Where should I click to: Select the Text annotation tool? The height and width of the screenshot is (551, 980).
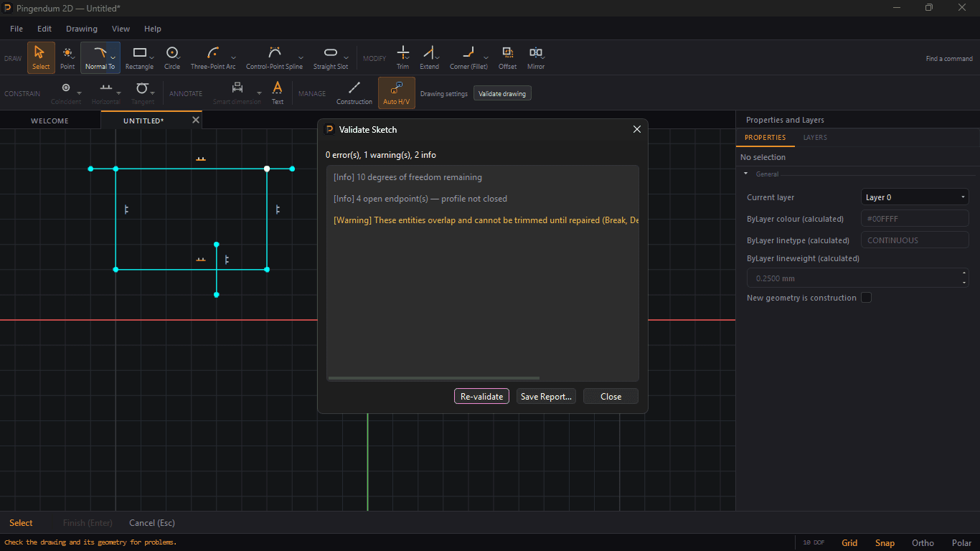point(278,93)
